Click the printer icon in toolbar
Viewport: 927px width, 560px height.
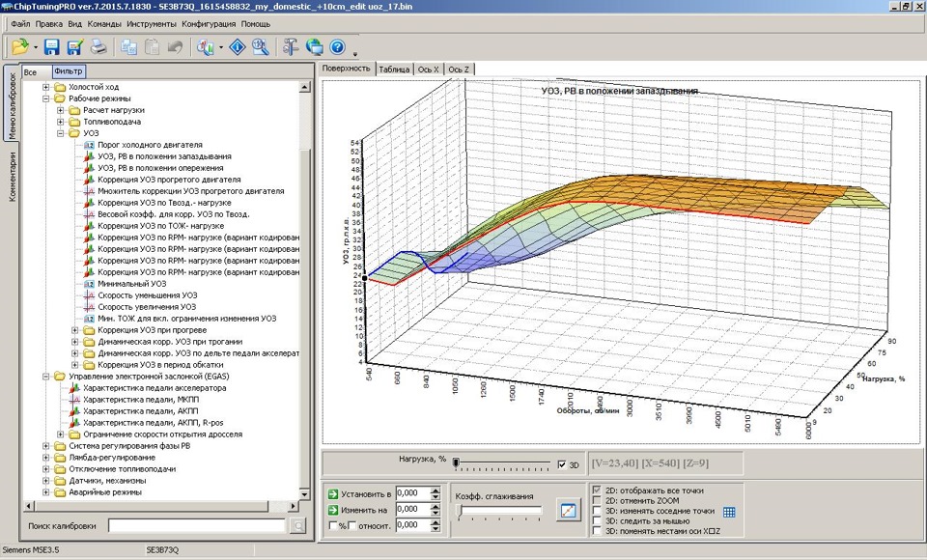pos(98,46)
